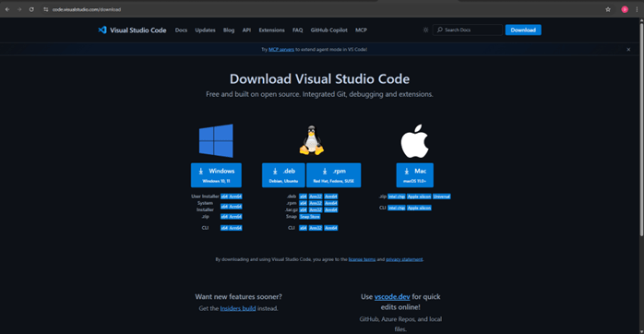Image resolution: width=644 pixels, height=334 pixels.
Task: Click x64 for Windows User Installer
Action: point(224,197)
